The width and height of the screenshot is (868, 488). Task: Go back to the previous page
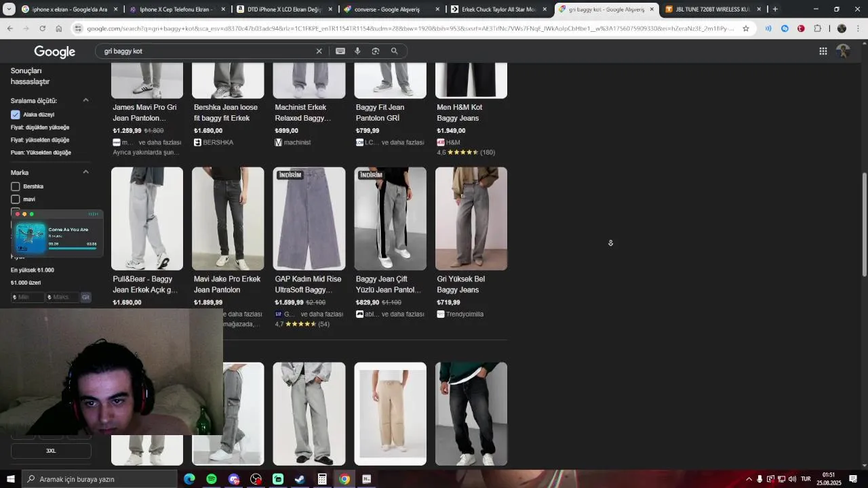[9, 28]
